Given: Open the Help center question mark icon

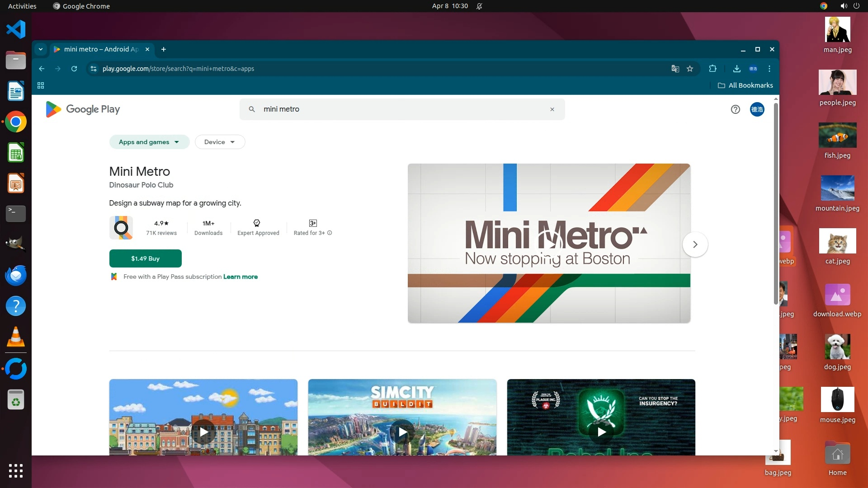Looking at the screenshot, I should (735, 109).
